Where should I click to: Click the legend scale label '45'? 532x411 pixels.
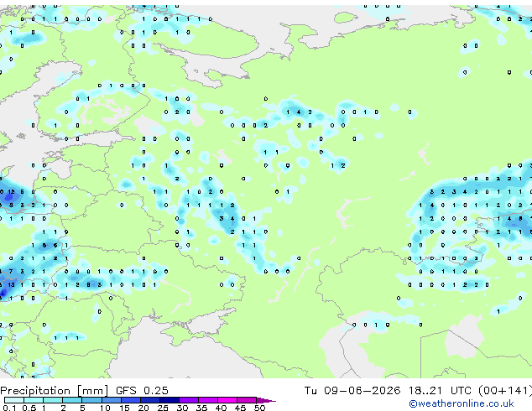pos(240,408)
